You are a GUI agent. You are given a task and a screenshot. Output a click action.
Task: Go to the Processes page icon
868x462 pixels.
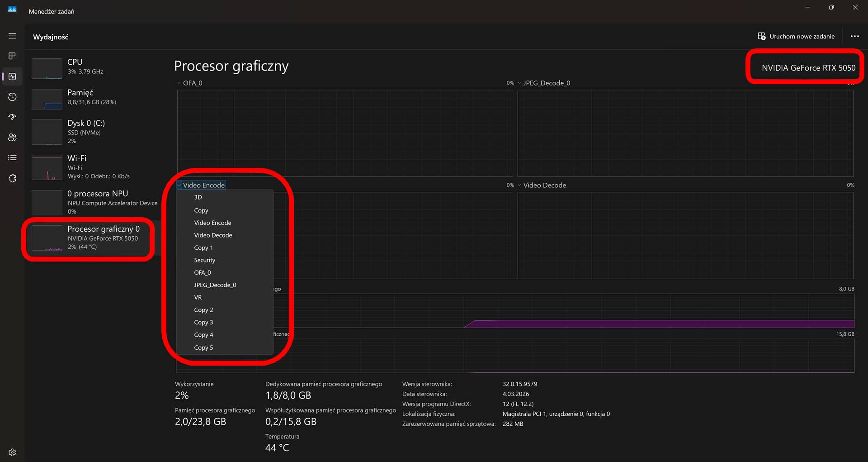12,56
